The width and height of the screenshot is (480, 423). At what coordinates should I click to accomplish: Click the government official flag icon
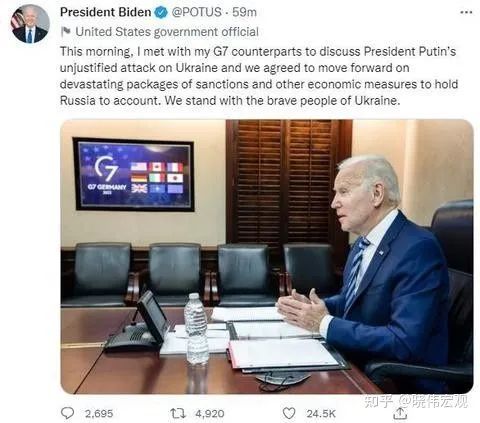(66, 32)
